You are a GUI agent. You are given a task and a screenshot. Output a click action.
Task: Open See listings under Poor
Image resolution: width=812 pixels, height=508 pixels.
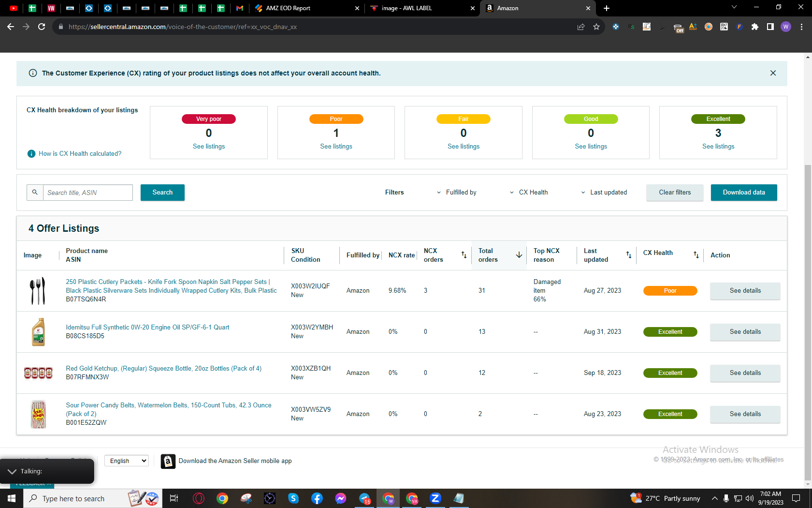[x=336, y=147]
